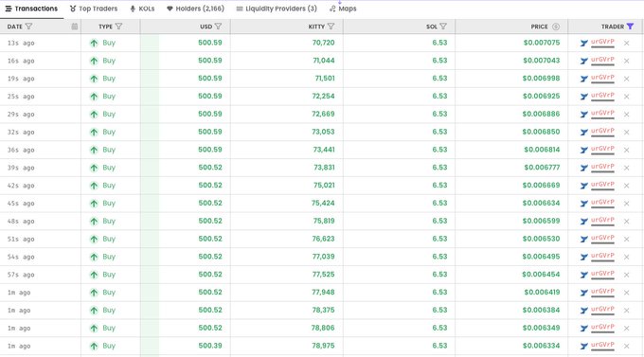The image size is (644, 357).
Task: Click Buy arrow icon in 19s ago row
Action: click(x=94, y=79)
